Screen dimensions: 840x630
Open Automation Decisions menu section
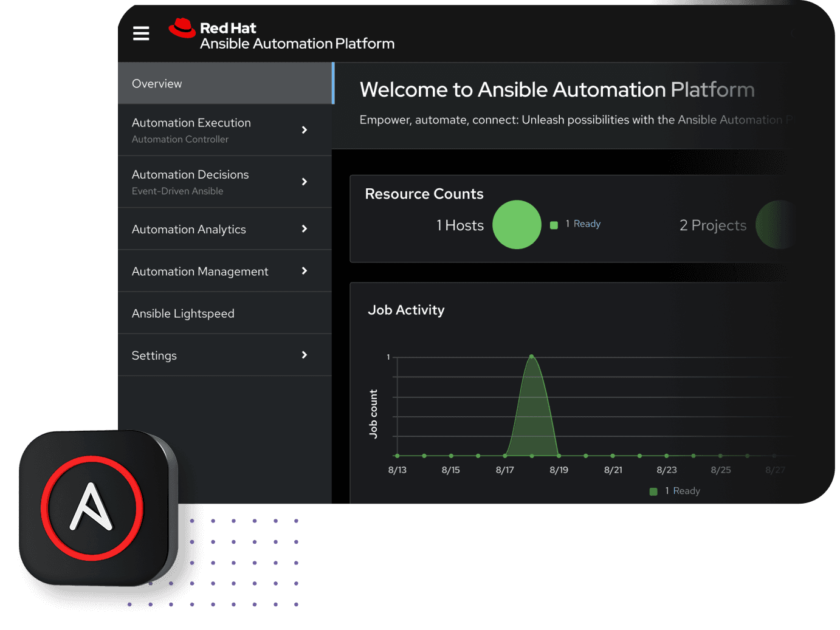(225, 182)
